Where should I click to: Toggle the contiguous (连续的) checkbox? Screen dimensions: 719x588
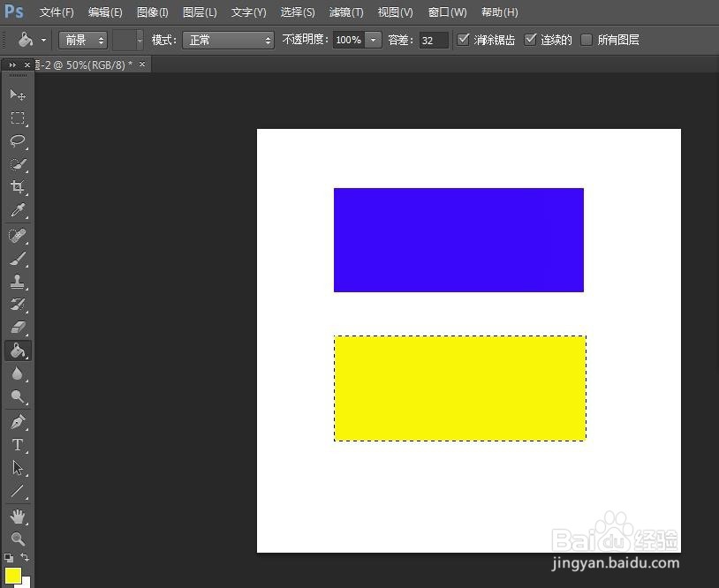(x=531, y=40)
